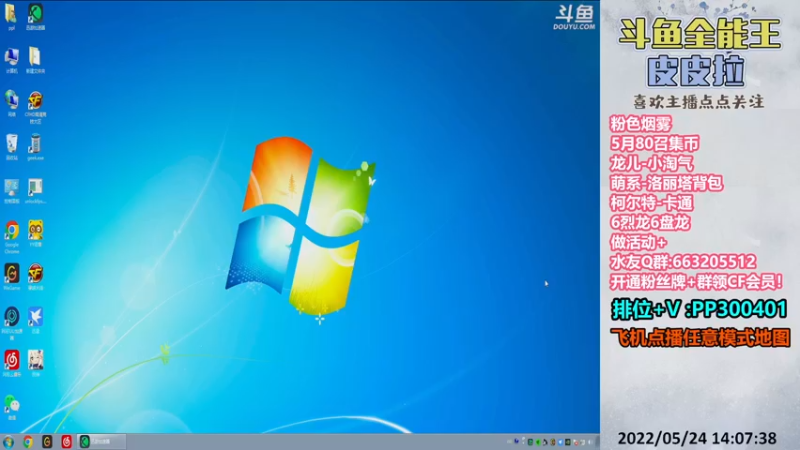800x450 pixels.
Task: Open the ppl folder on the desktop
Action: point(11,16)
